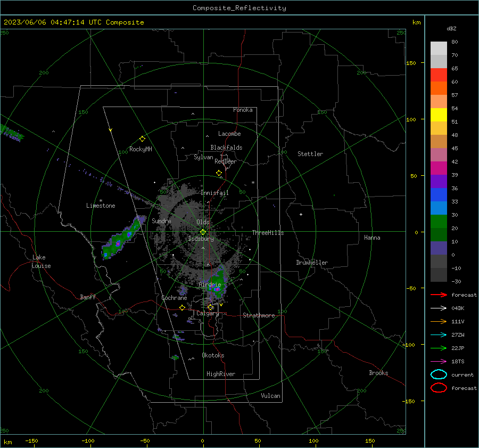479x448 pixels.
Task: Click the yellow radar-site diamond at Didsbury
Action: (x=203, y=232)
